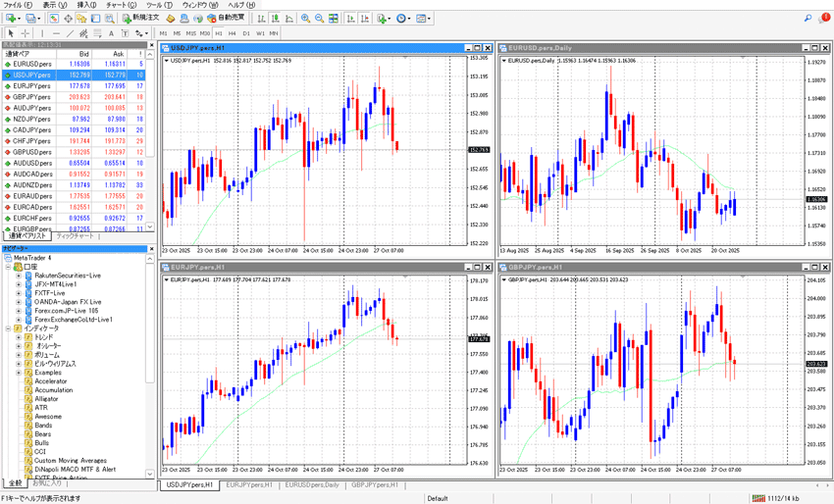Viewport: 834px width, 504px height.
Task: Switch to the お気に入り navigator tab
Action: 47,483
